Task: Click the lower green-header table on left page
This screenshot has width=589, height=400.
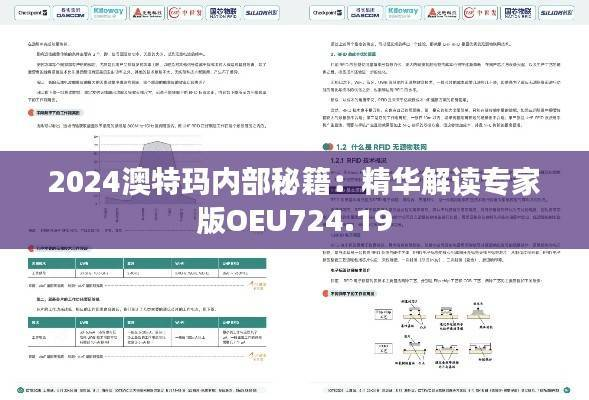Action: (147, 332)
